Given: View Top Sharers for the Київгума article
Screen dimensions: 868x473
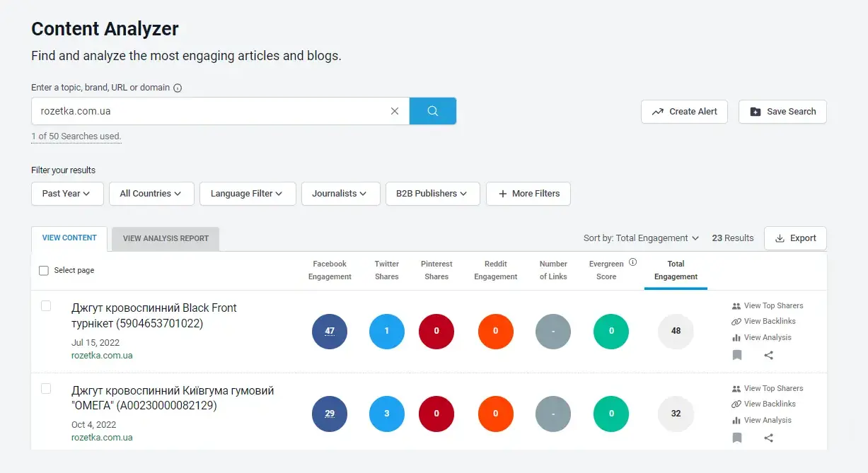Looking at the screenshot, I should pyautogui.click(x=768, y=389).
